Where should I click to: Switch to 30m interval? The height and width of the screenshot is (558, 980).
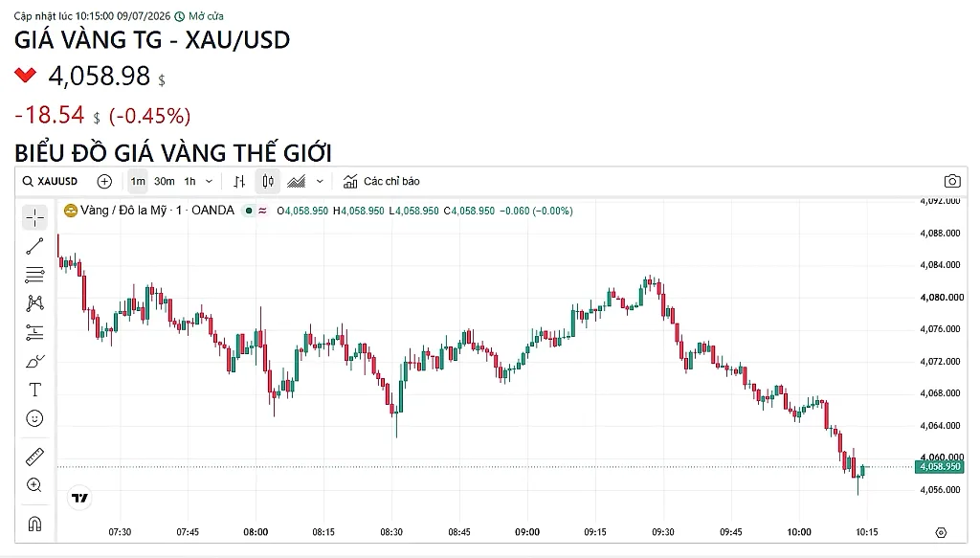click(165, 181)
